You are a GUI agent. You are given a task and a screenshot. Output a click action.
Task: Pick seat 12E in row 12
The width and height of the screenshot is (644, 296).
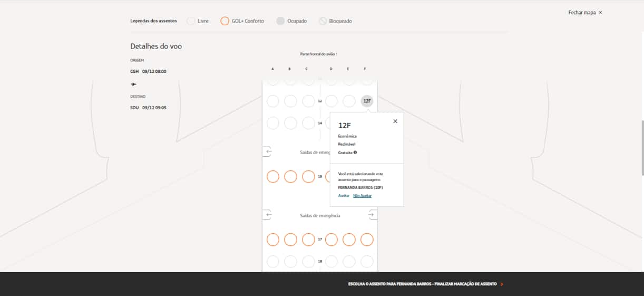point(349,101)
